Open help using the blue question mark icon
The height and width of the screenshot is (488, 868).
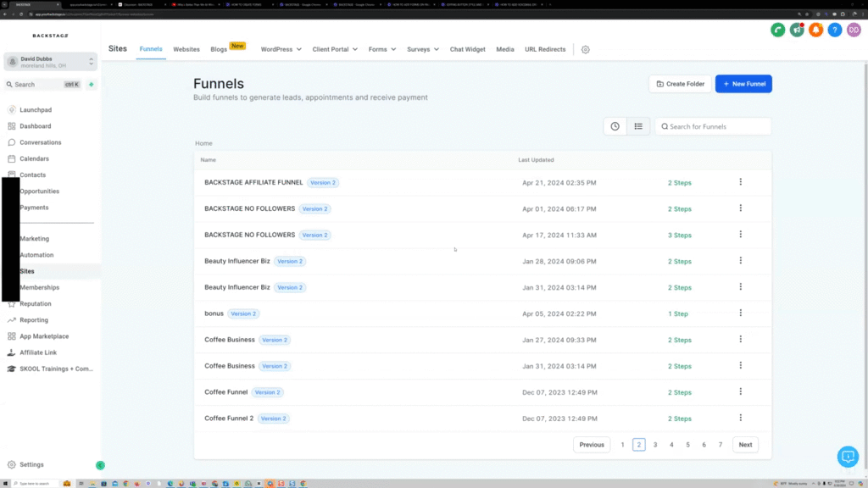tap(835, 30)
